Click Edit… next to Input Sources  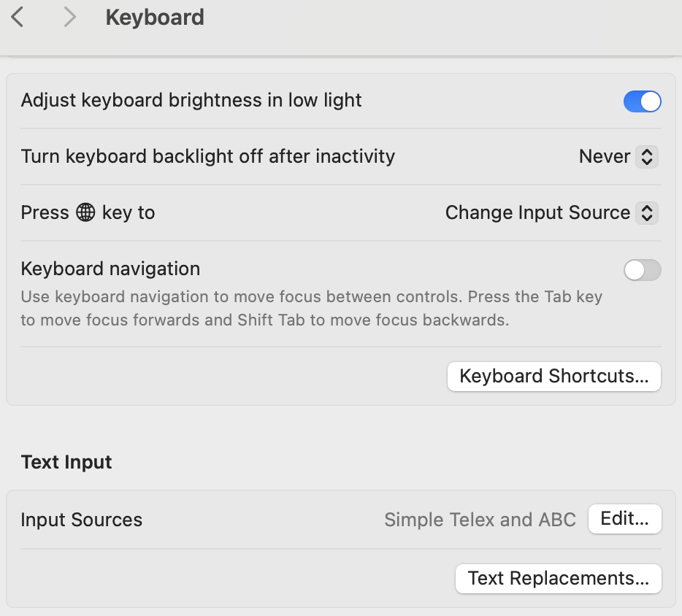[624, 519]
